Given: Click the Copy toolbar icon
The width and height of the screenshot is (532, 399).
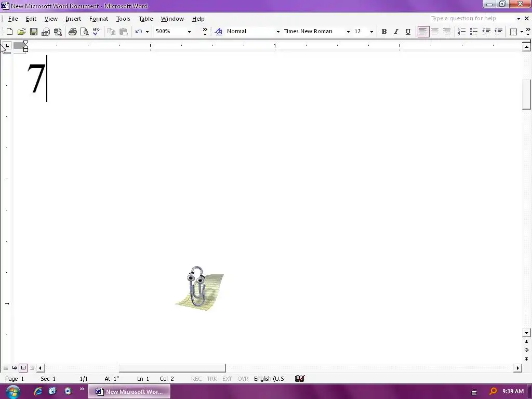Looking at the screenshot, I should click(111, 32).
